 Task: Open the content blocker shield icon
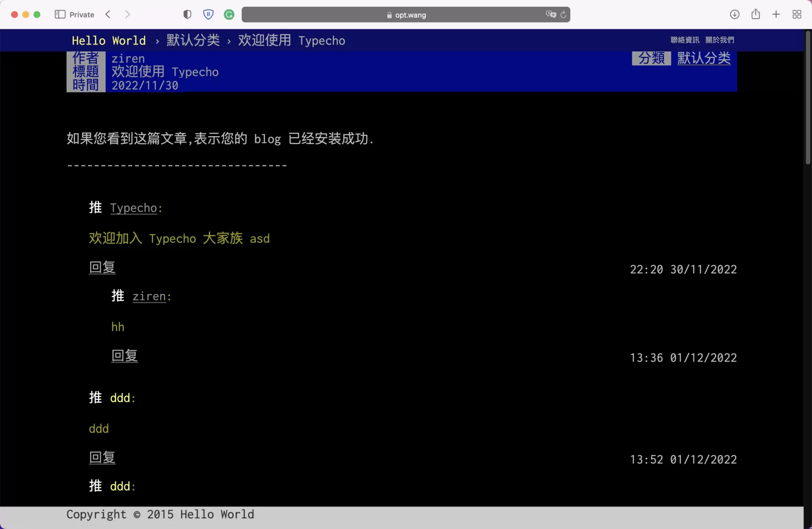pyautogui.click(x=188, y=14)
